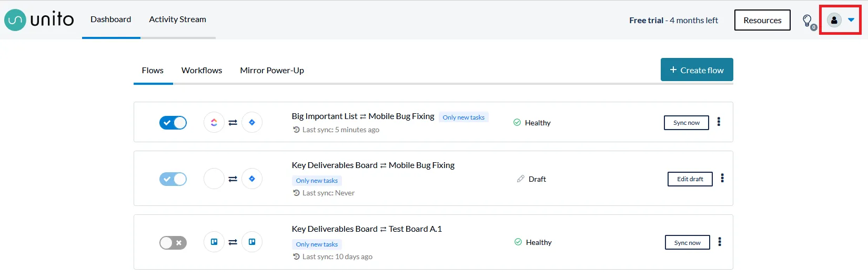Image resolution: width=868 pixels, height=276 pixels.
Task: Click the ClickUp icon in first flow
Action: [x=214, y=123]
